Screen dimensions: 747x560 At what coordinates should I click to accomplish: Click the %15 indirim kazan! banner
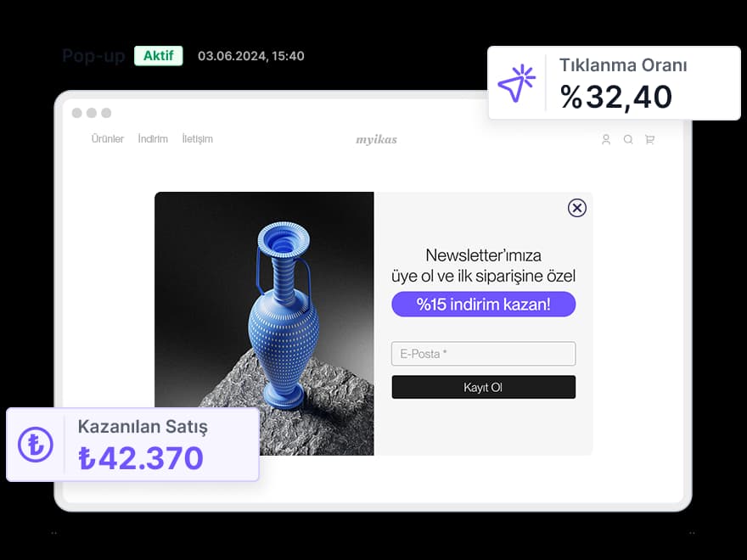[x=484, y=305]
